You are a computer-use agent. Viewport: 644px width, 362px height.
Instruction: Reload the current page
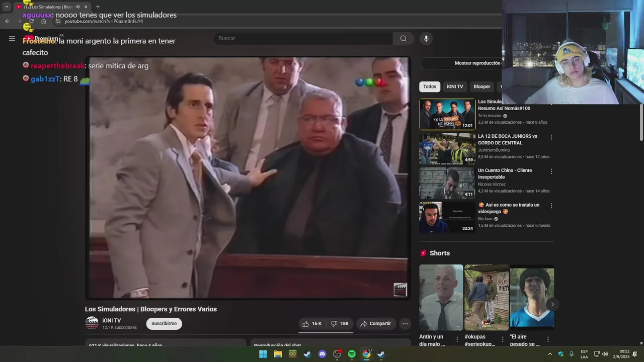(x=32, y=21)
